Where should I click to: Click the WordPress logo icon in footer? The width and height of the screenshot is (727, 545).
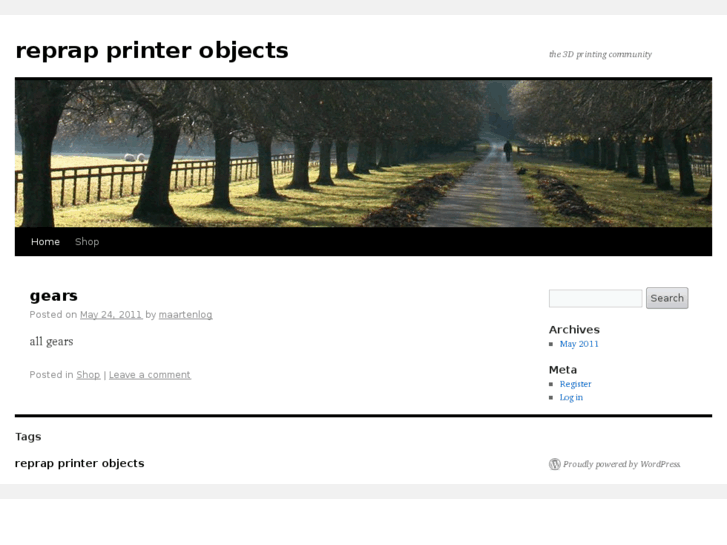click(555, 464)
